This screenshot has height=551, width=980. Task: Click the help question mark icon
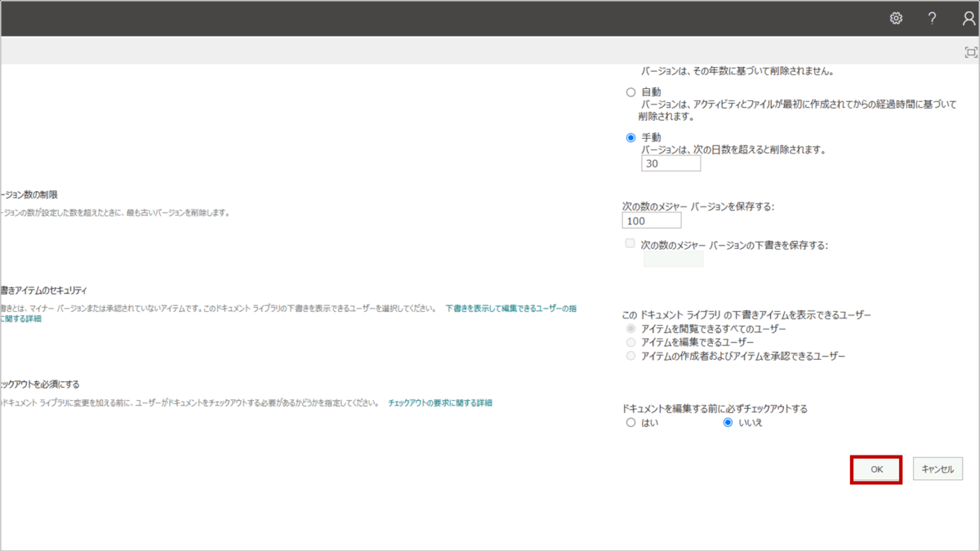[x=932, y=18]
